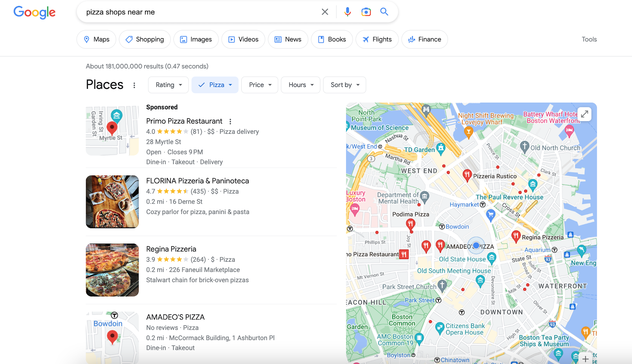Clear the search query with X
The image size is (632, 364).
(325, 12)
